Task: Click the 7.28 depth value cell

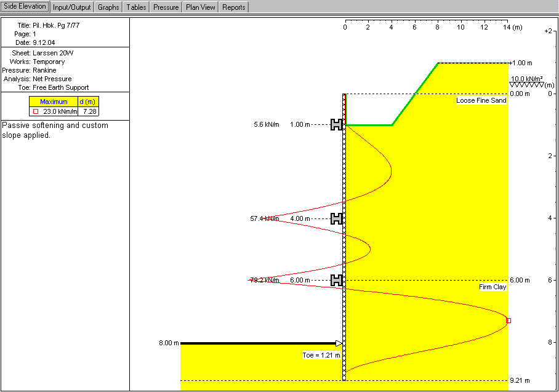Action: (89, 111)
